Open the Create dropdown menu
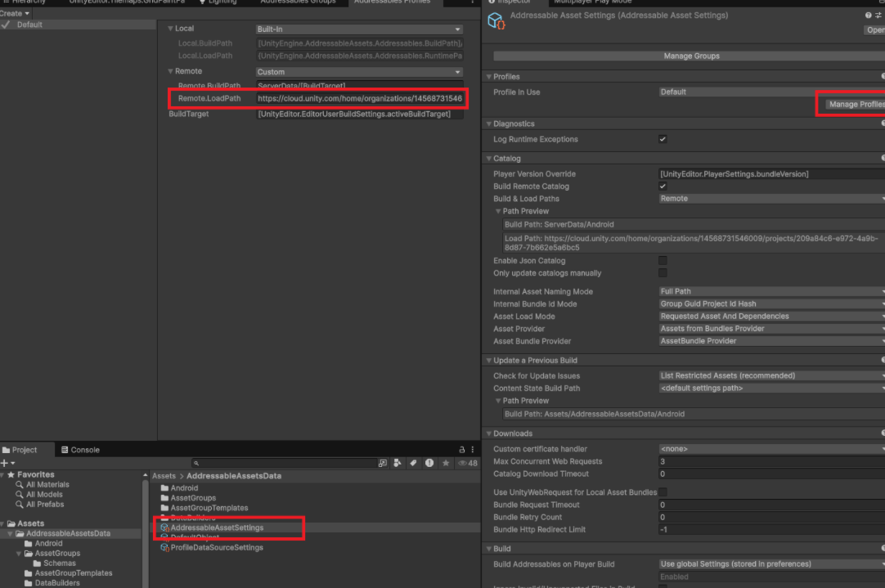The width and height of the screenshot is (885, 588). [x=15, y=14]
